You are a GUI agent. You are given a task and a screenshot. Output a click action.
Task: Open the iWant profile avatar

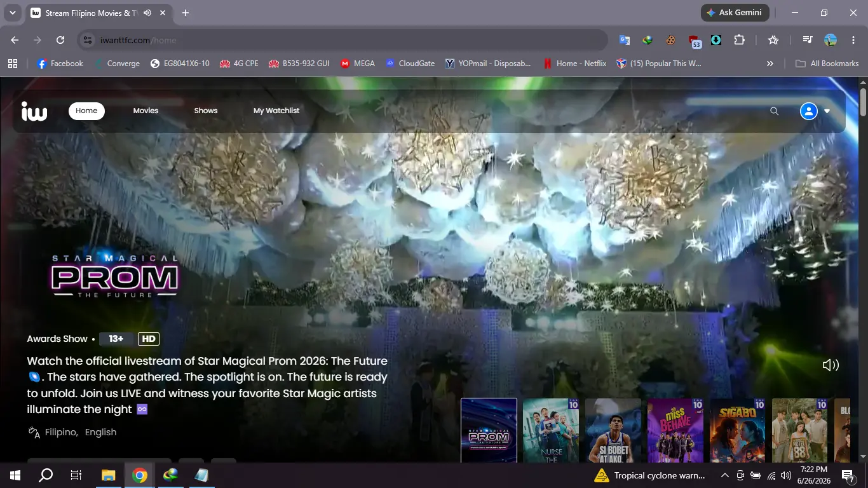pos(808,111)
